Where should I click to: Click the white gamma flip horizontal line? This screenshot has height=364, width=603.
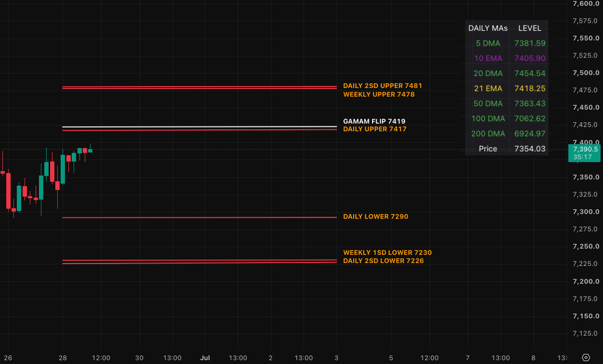(200, 126)
